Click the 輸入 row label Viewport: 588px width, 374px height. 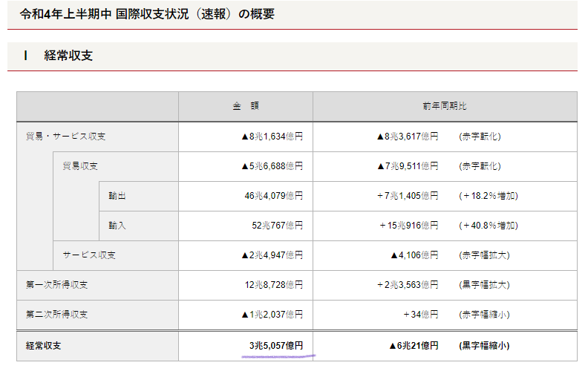117,226
